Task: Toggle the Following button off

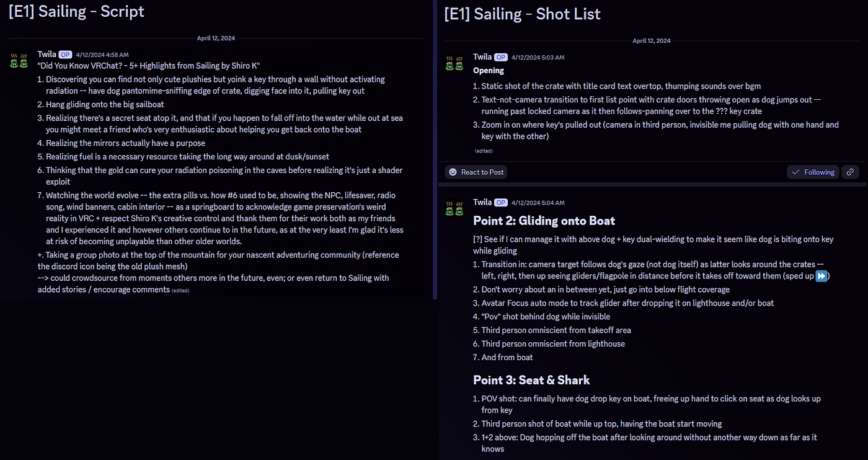Action: click(813, 172)
